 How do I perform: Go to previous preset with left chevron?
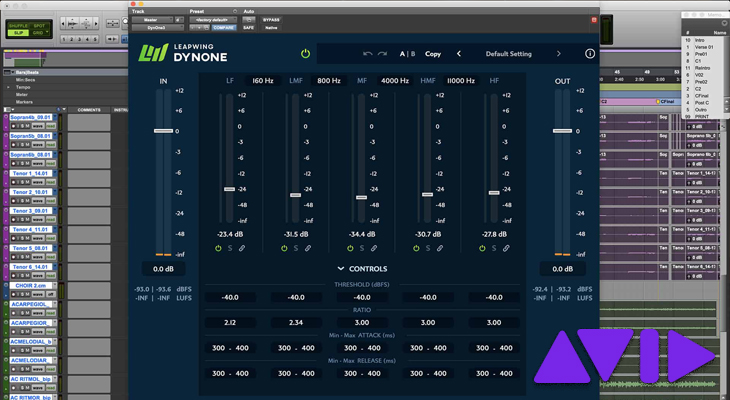coord(459,54)
